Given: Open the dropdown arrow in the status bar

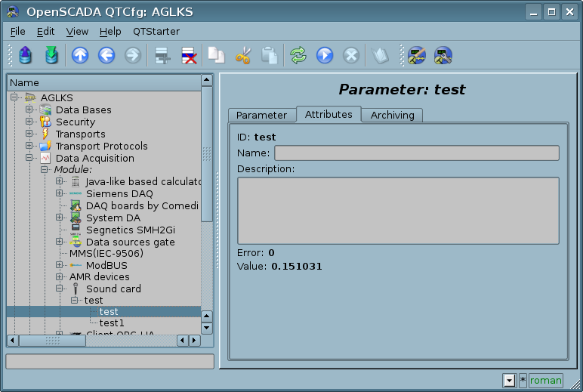Looking at the screenshot, I should coord(509,381).
